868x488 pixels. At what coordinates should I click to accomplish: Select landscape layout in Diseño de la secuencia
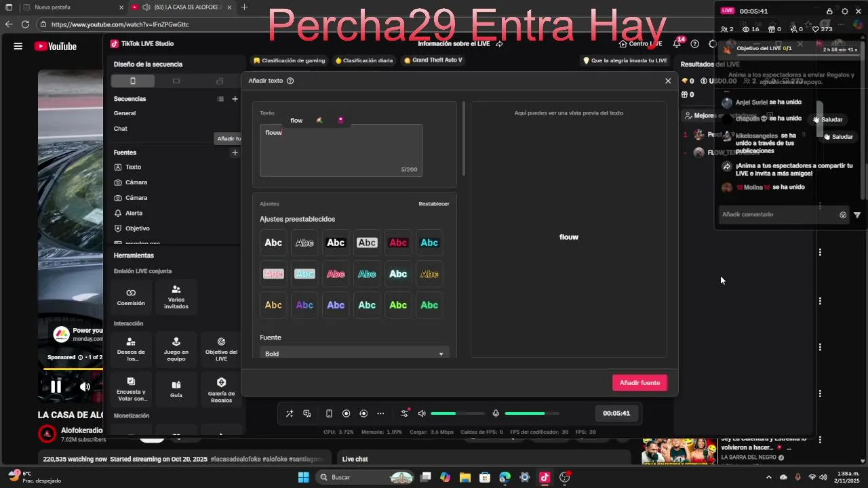pyautogui.click(x=176, y=81)
